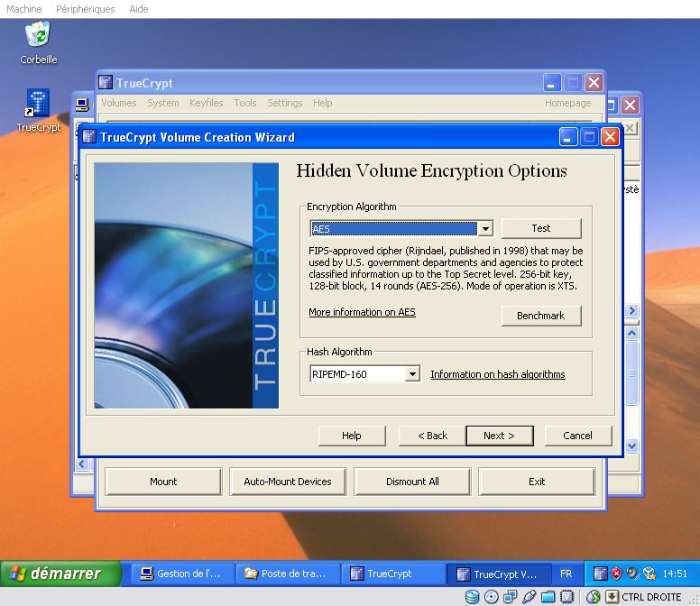Click the vertical scrollbar thumb behind the wizard
Image resolution: width=700 pixels, height=606 pixels.
pyautogui.click(x=631, y=373)
